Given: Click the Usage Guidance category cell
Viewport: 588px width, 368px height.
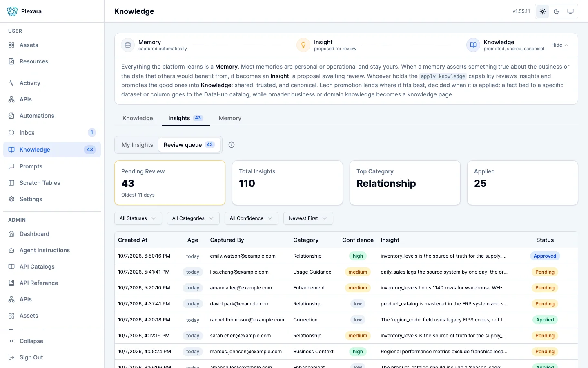Looking at the screenshot, I should (x=312, y=272).
